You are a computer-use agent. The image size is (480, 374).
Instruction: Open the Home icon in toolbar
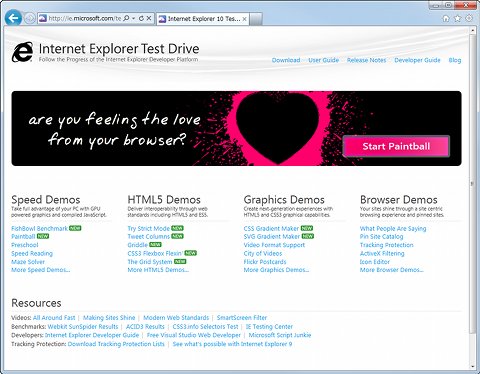coord(446,18)
